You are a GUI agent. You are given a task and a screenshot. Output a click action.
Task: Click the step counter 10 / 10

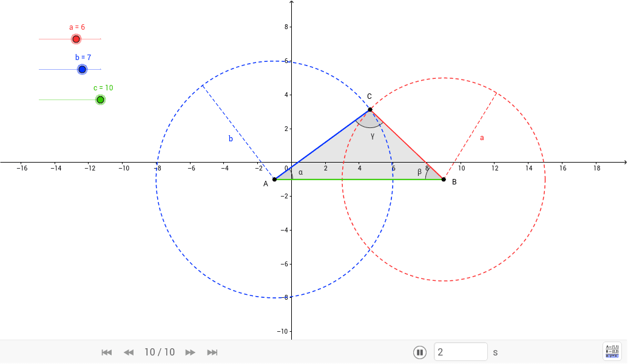tap(160, 352)
